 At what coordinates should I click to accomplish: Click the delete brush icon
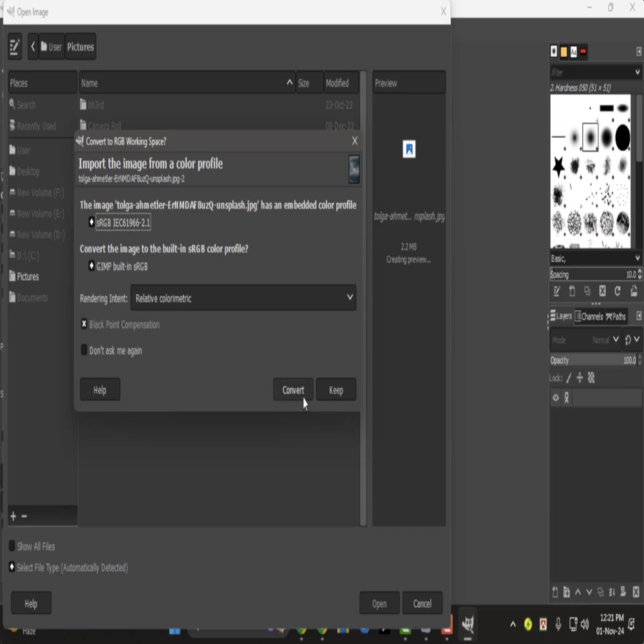coord(602,291)
